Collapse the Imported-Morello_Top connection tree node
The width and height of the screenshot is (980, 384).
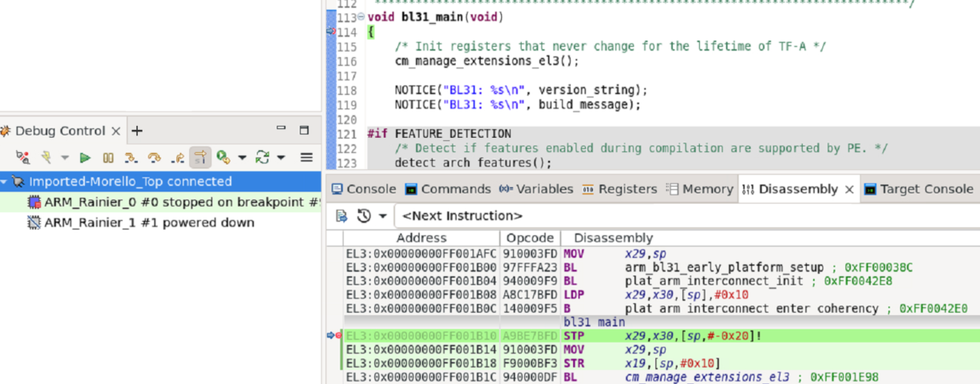pos(5,182)
